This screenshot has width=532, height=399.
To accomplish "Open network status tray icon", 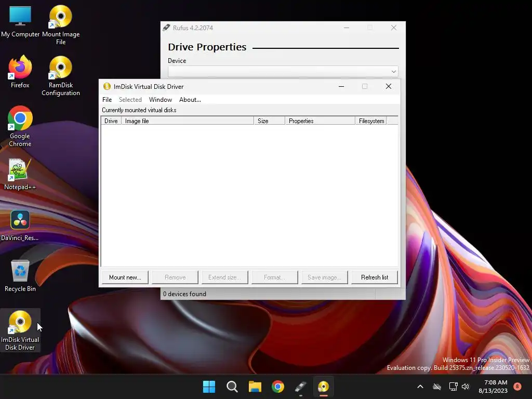I will [x=453, y=387].
